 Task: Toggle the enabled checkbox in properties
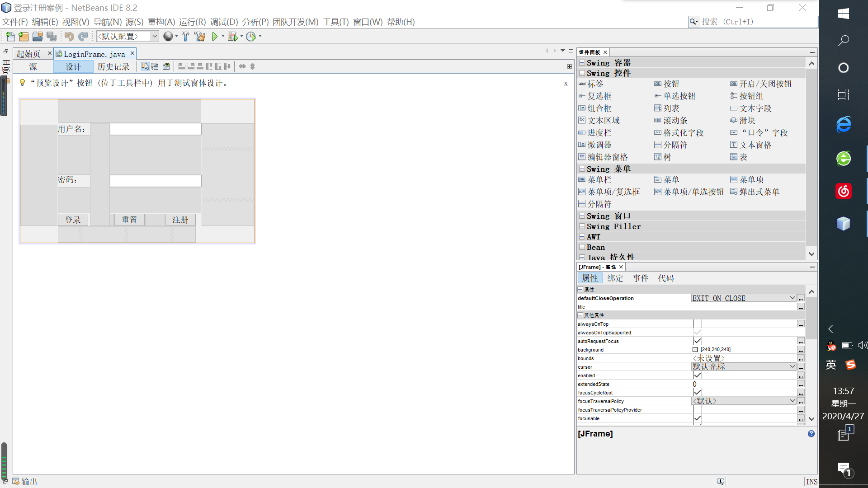point(697,375)
